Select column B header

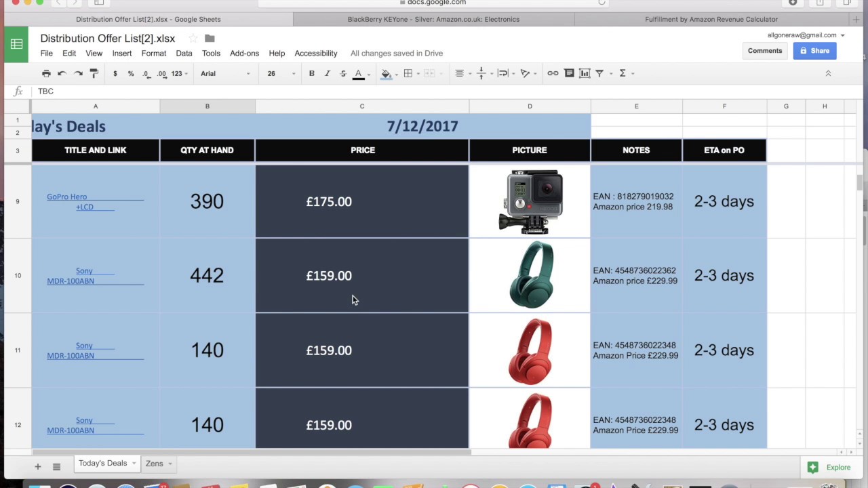(x=208, y=106)
